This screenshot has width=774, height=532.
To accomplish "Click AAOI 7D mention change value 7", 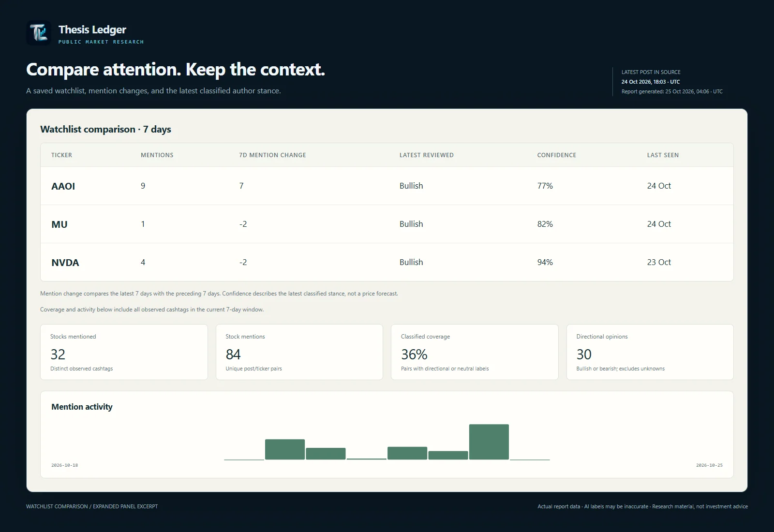I will click(x=241, y=186).
